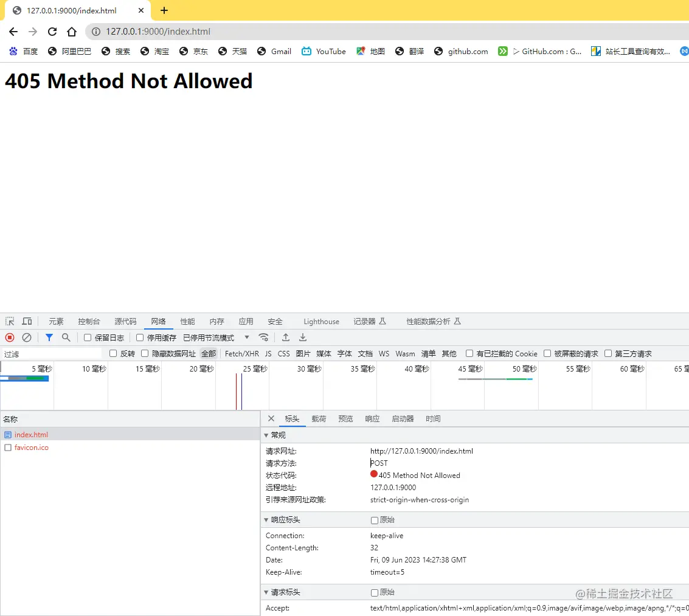This screenshot has height=616, width=689.
Task: Click the timeline overview near 25 毫秒
Action: tap(255, 369)
